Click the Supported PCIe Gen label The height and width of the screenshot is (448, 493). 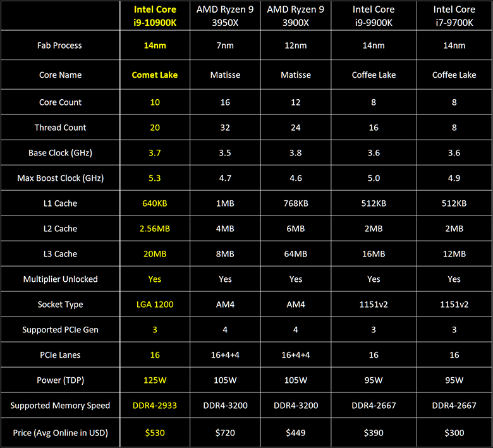coord(61,329)
